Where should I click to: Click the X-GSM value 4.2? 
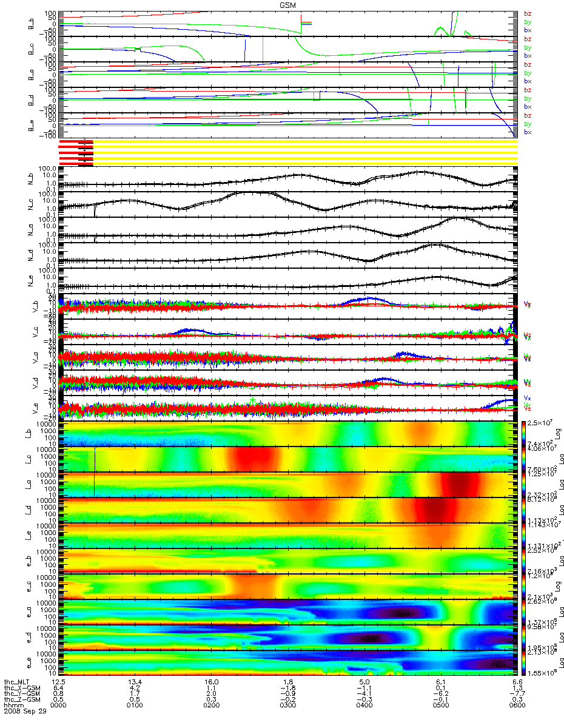coord(135,688)
